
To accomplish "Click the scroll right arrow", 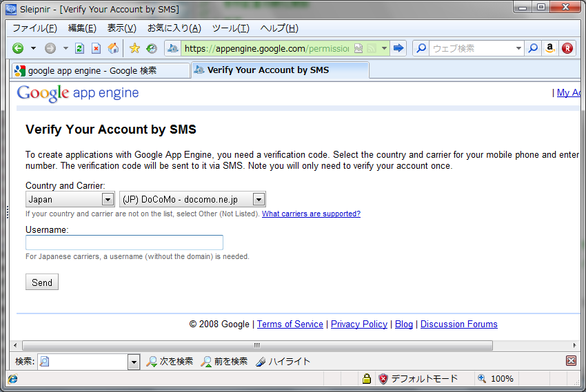I will pyautogui.click(x=574, y=345).
